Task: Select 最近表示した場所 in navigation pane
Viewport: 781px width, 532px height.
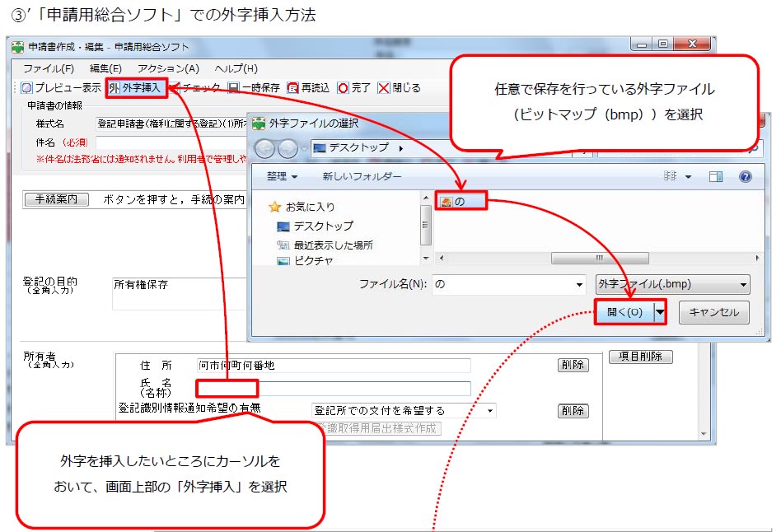Action: pyautogui.click(x=325, y=245)
